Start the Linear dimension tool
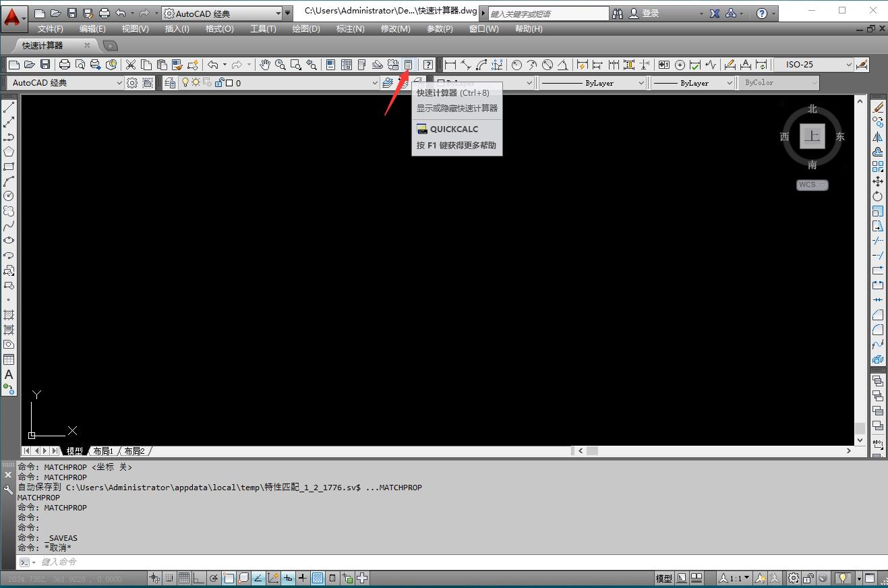The height and width of the screenshot is (588, 888). click(450, 65)
